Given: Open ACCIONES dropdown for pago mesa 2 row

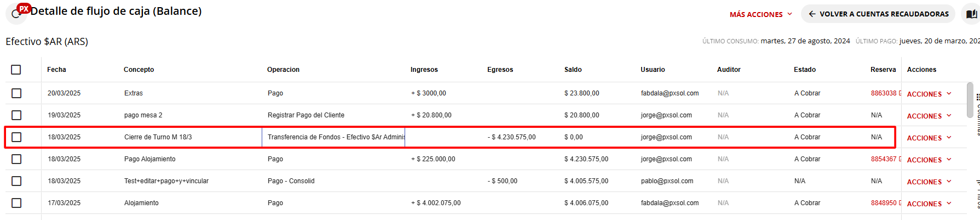Looking at the screenshot, I should click(x=929, y=116).
